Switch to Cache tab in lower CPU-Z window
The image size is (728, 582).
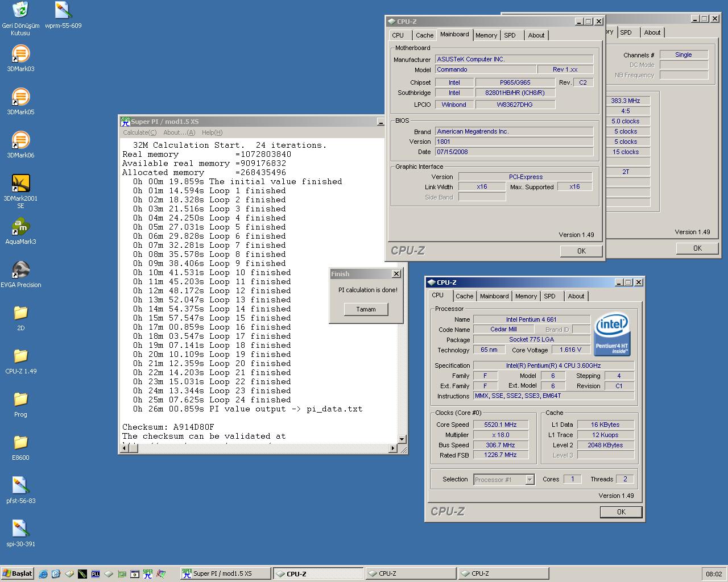click(x=464, y=296)
